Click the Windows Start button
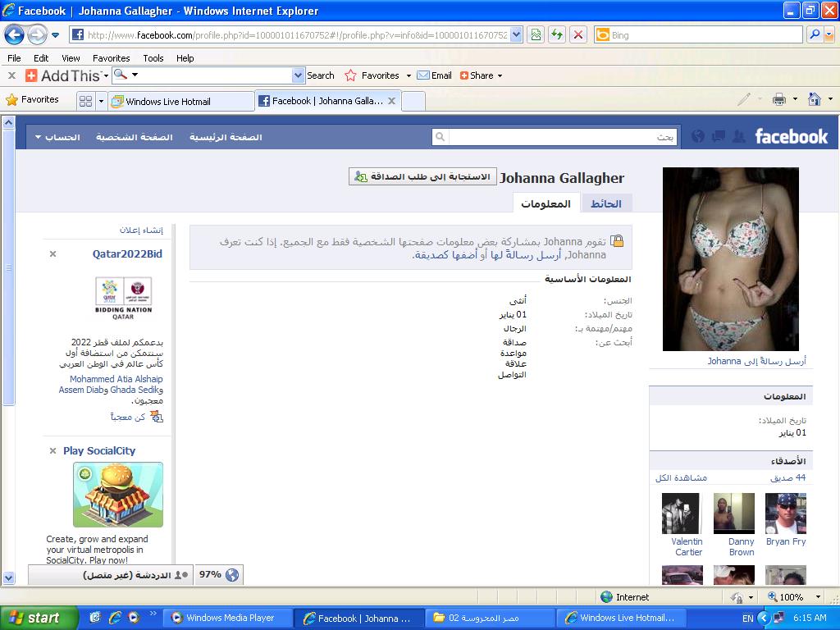The height and width of the screenshot is (630, 840). [38, 618]
